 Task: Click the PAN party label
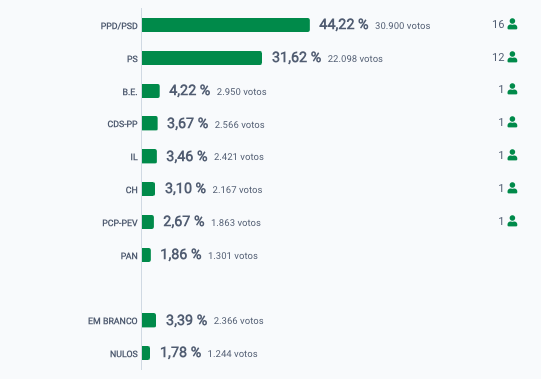(x=129, y=256)
